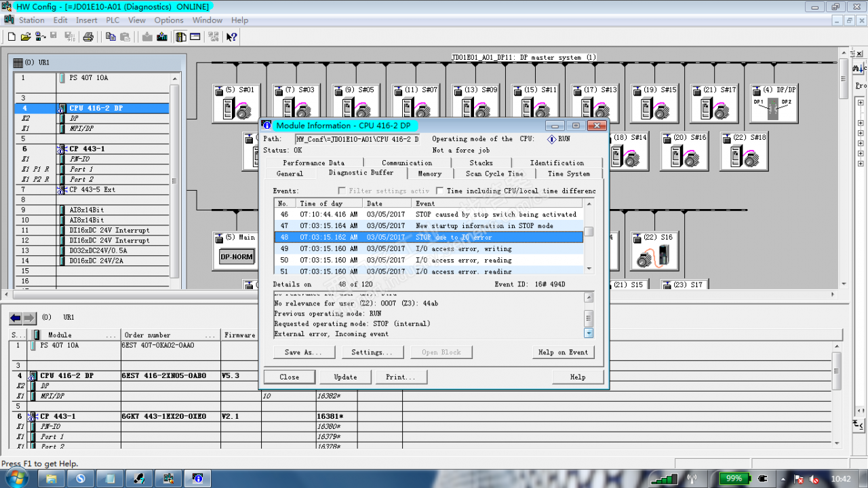Switch to the General tab

pyautogui.click(x=290, y=174)
